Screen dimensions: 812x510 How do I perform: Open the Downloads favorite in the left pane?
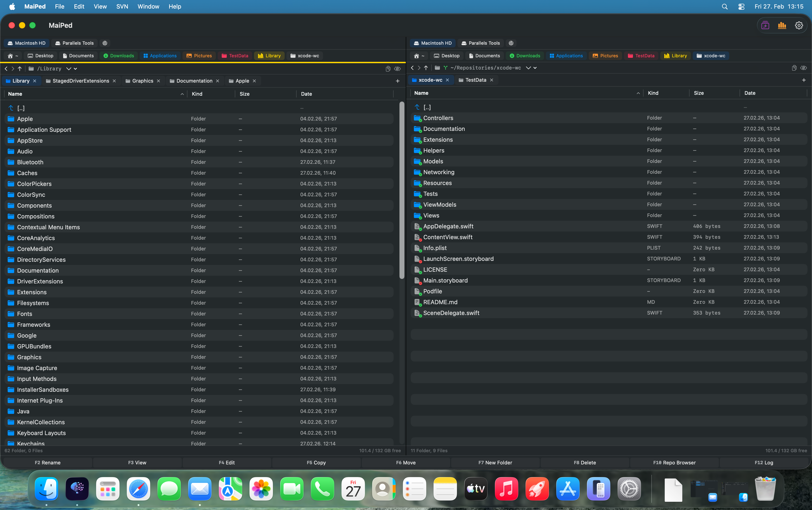pos(119,56)
